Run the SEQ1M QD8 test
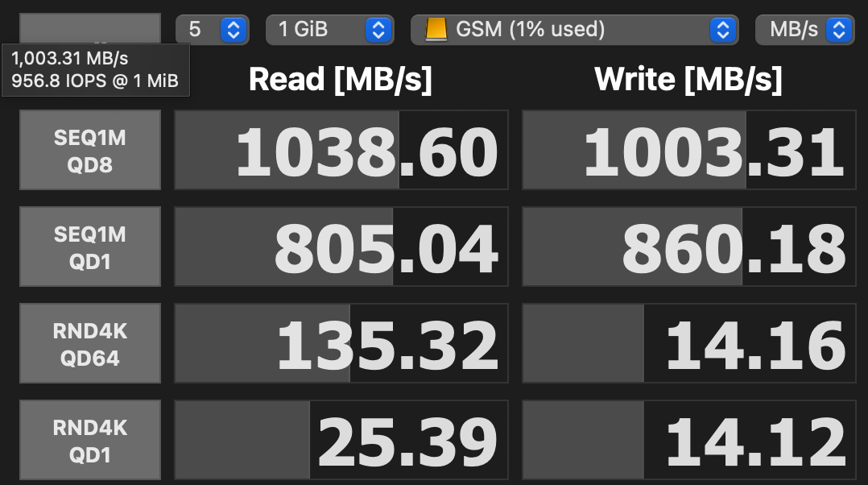868x485 pixels. pos(90,150)
